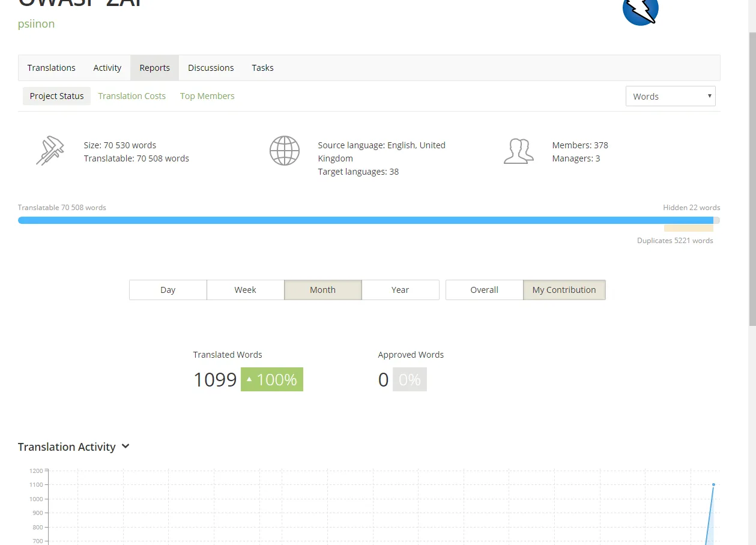This screenshot has width=756, height=545.
Task: Open the Top Members report
Action: click(x=207, y=96)
